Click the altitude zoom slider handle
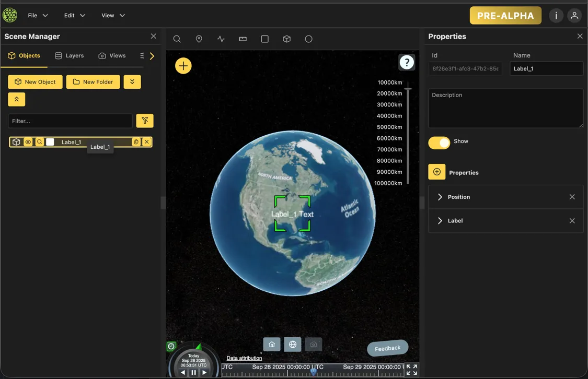588x379 pixels. [408, 89]
